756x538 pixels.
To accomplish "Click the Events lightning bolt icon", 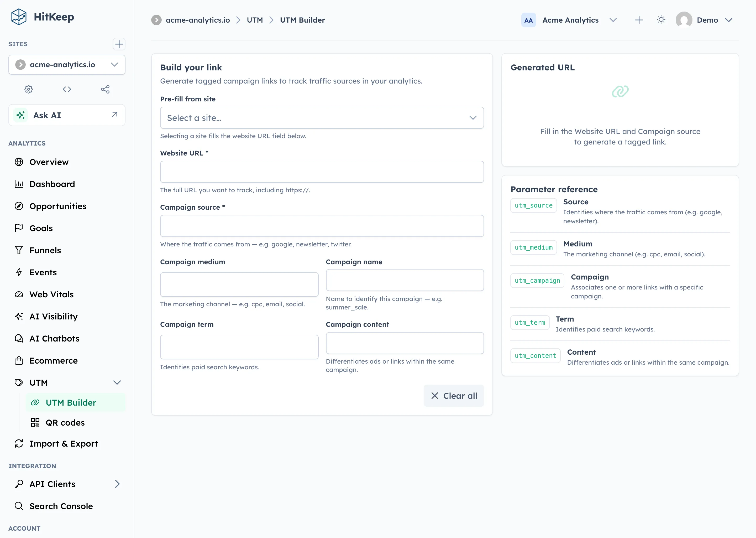I will click(19, 272).
